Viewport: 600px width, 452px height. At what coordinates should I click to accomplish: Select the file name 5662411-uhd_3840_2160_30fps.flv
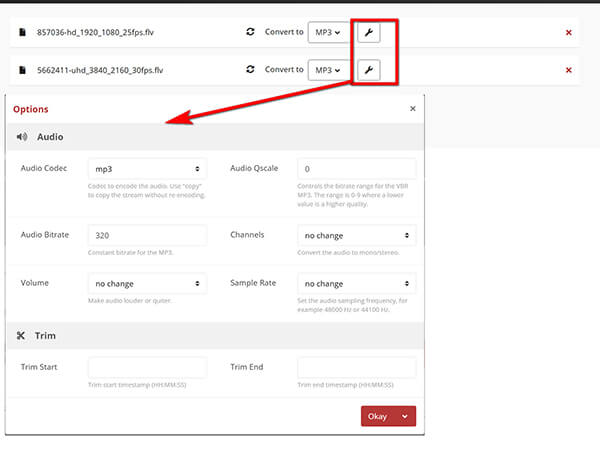click(x=100, y=70)
